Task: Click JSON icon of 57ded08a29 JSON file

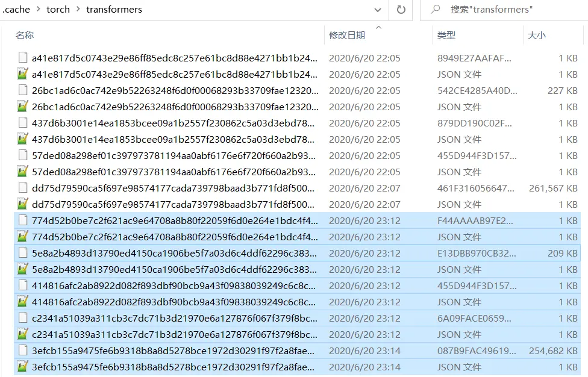Action: click(23, 172)
